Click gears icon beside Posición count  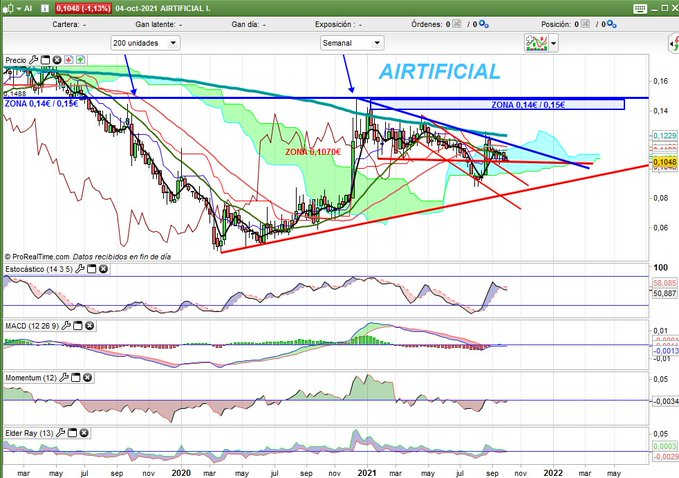[611, 25]
